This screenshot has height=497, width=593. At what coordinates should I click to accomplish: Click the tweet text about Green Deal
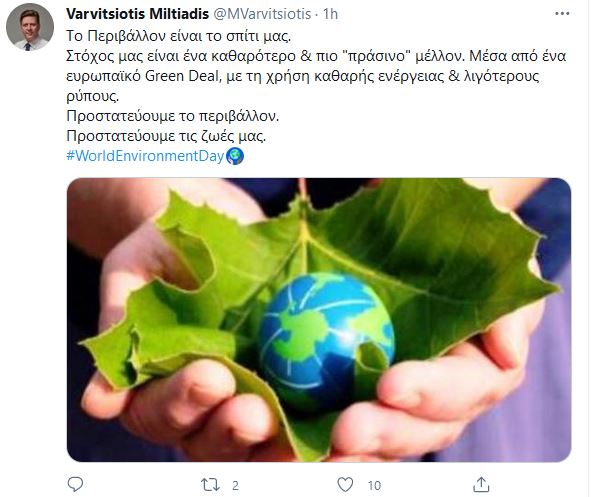316,76
